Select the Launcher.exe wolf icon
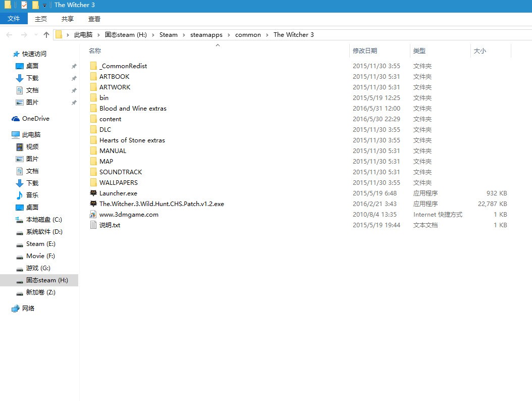Image resolution: width=532 pixels, height=401 pixels. tap(93, 193)
